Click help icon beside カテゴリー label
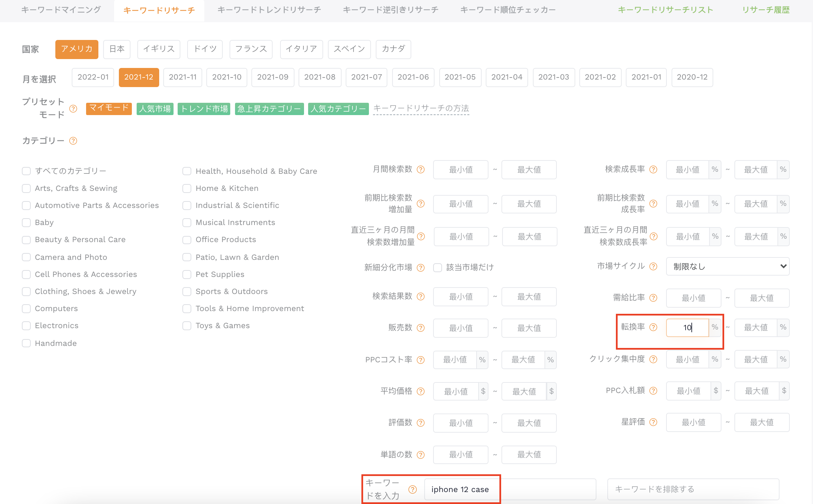 (73, 141)
